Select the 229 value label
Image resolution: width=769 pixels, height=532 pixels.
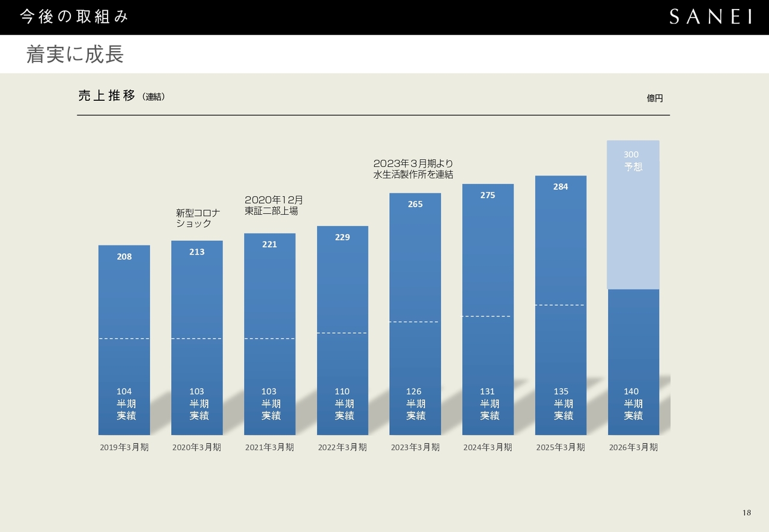point(342,237)
